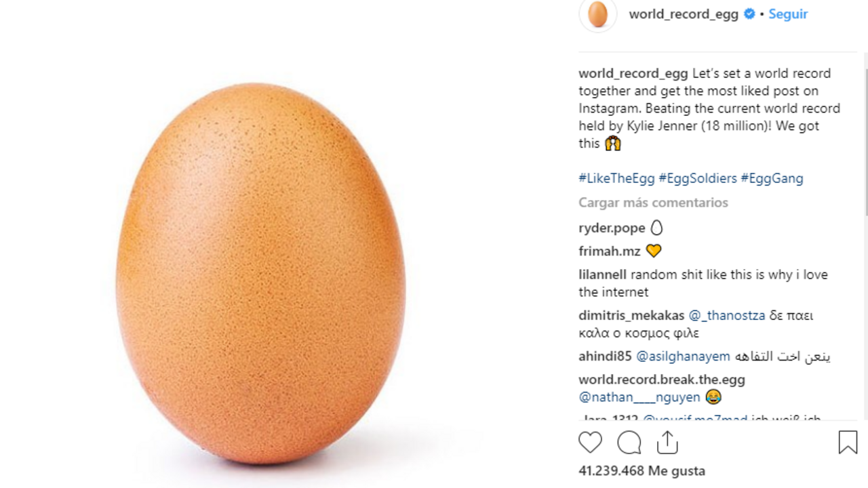Open the #EggSoldiers hashtag
The width and height of the screenshot is (868, 488).
coord(698,178)
